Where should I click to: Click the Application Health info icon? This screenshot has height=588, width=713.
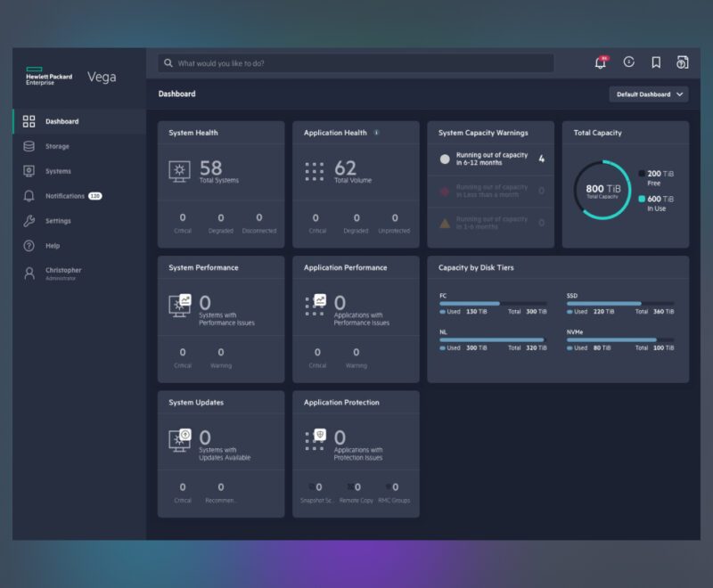coord(376,133)
